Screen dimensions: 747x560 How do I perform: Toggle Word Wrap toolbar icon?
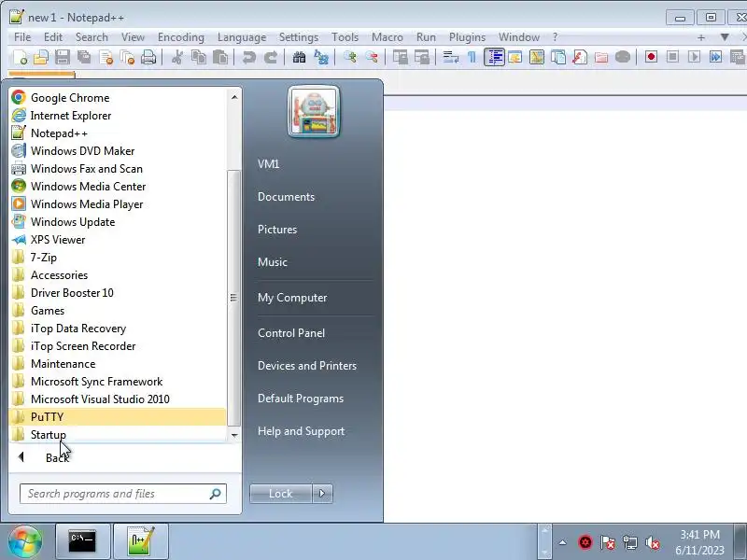coord(450,57)
